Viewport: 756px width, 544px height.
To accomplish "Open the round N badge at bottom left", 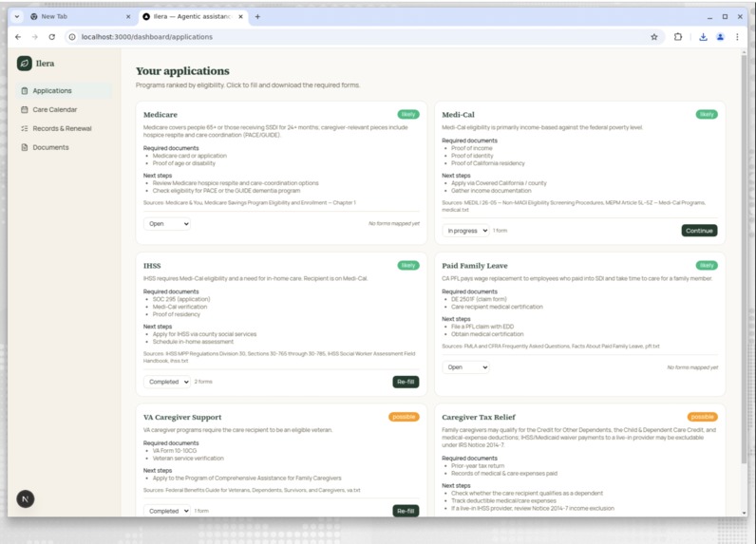I will (26, 499).
